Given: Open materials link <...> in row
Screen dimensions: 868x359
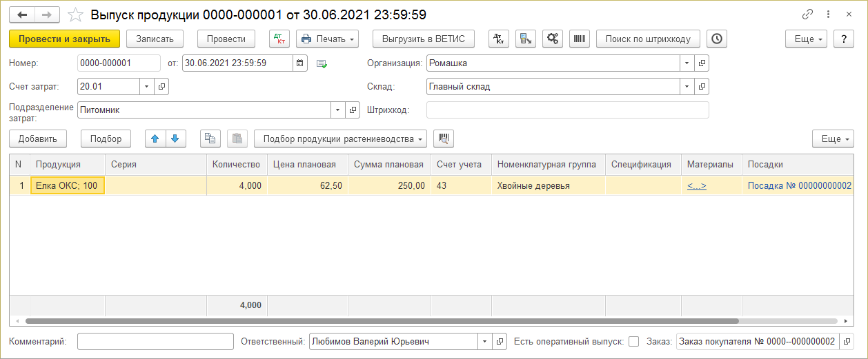Looking at the screenshot, I should (x=697, y=185).
